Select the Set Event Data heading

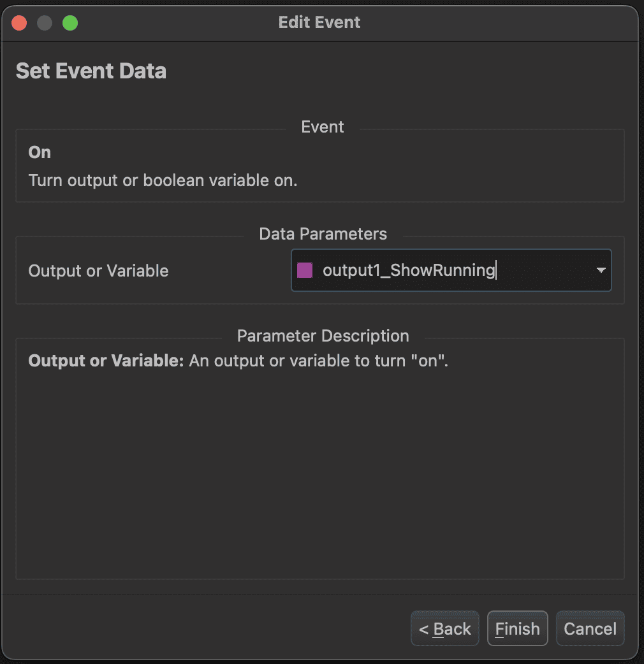tap(91, 71)
